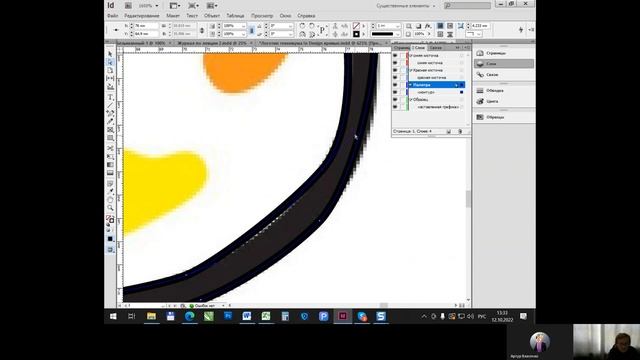Select the Gradient Feather tool
Viewport: 640px width, 360px height.
pos(110,173)
